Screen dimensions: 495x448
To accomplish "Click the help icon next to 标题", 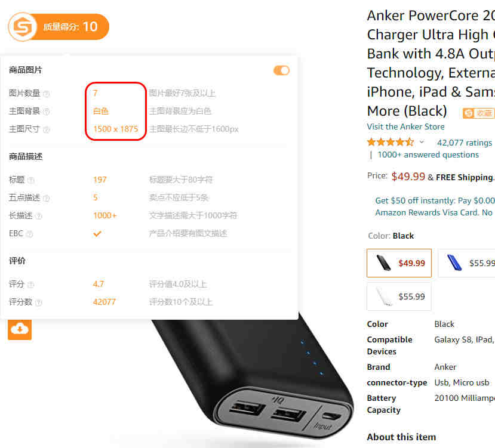I will point(31,180).
